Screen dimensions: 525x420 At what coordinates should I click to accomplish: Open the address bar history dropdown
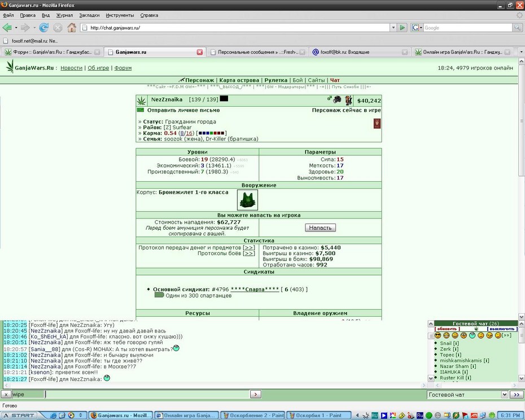click(x=393, y=28)
